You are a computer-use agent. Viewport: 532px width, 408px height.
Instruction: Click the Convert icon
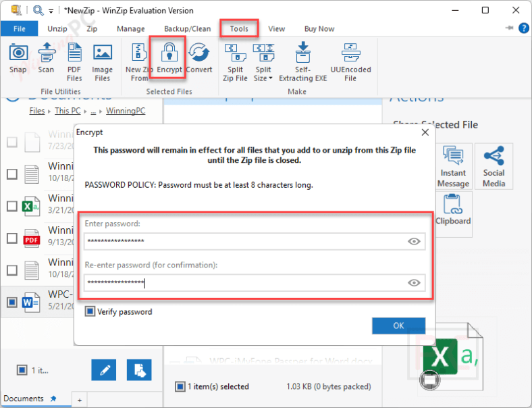pos(198,52)
